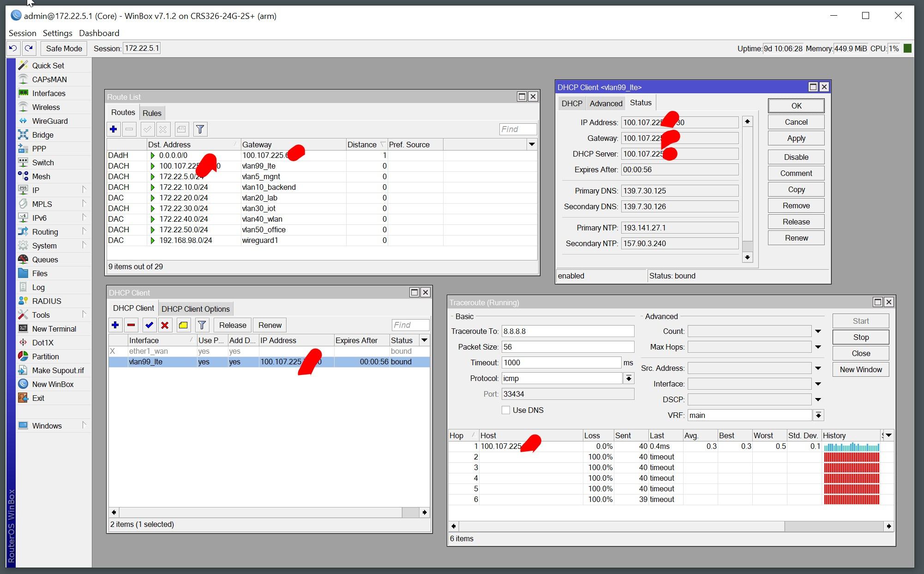924x574 pixels.
Task: Open the WireGuard sidebar entry
Action: point(50,121)
